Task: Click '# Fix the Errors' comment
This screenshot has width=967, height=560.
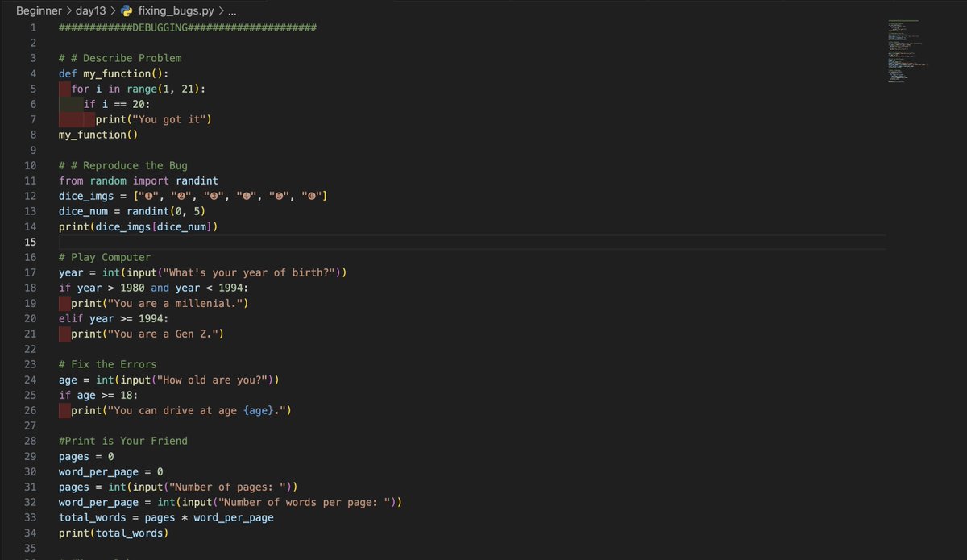Action: 108,364
